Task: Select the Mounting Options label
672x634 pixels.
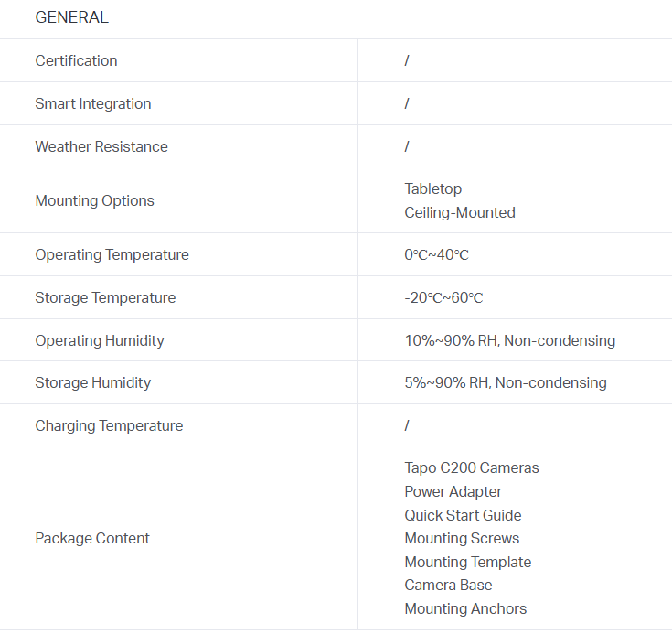Action: [94, 200]
